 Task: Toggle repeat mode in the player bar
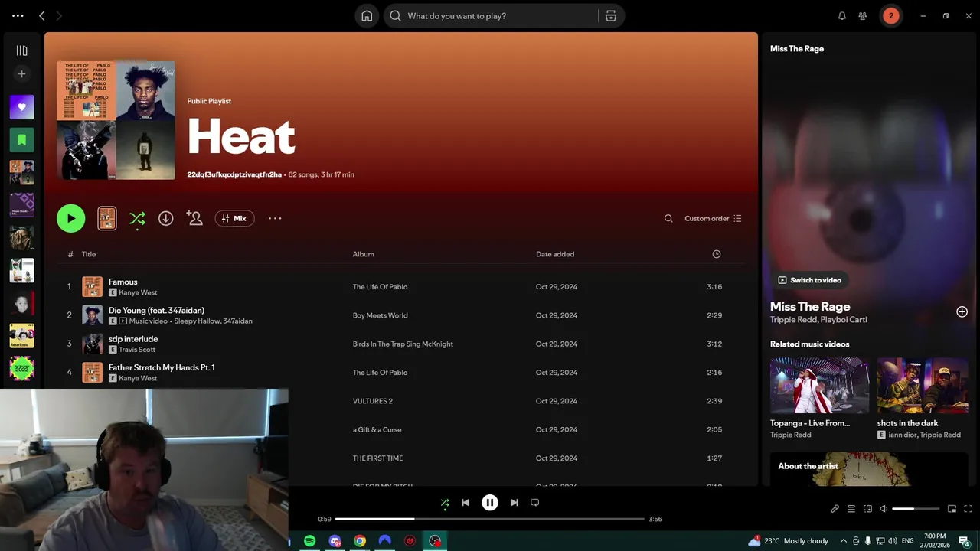535,503
